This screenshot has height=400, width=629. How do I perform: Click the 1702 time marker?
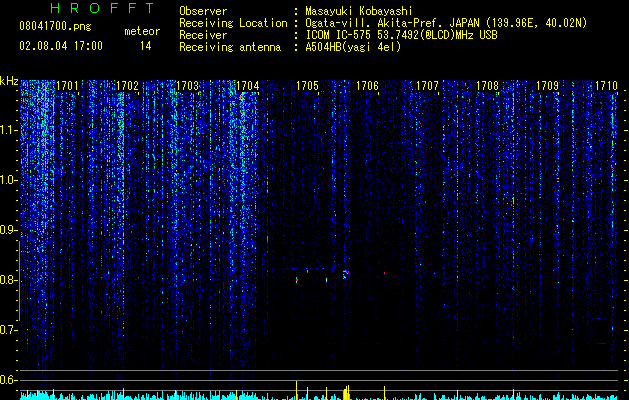click(x=127, y=86)
